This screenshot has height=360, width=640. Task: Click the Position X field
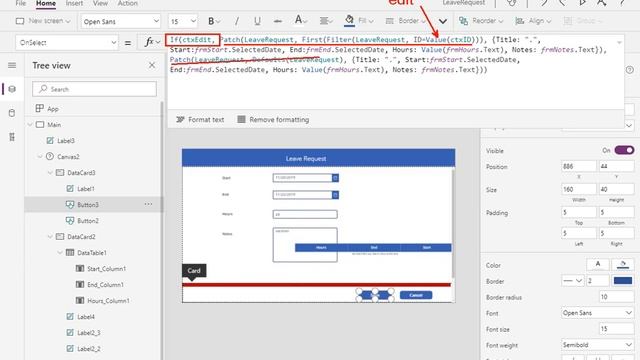tap(579, 166)
